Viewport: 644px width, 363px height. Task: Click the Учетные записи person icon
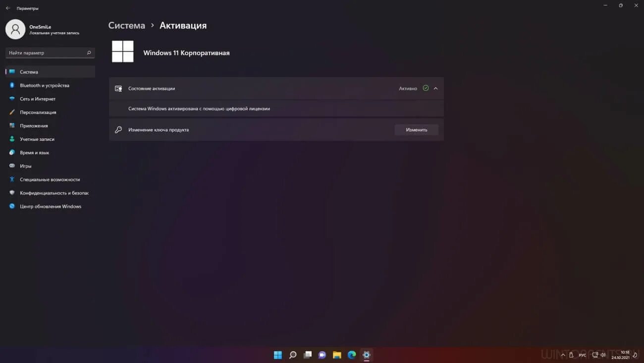click(12, 139)
